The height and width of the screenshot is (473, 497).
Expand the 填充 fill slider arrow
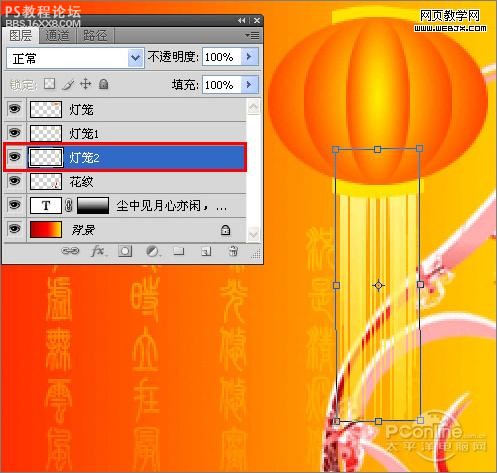249,84
